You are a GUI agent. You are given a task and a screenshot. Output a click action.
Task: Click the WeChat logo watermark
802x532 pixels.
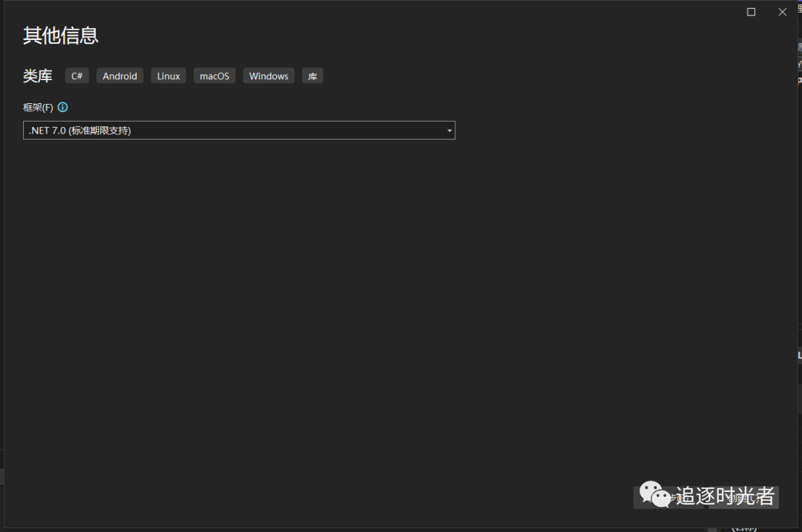[x=655, y=494]
